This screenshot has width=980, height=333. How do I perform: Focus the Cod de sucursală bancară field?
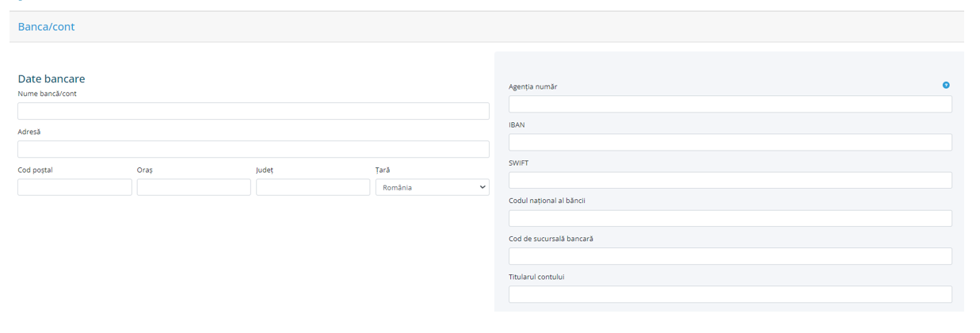(730, 256)
